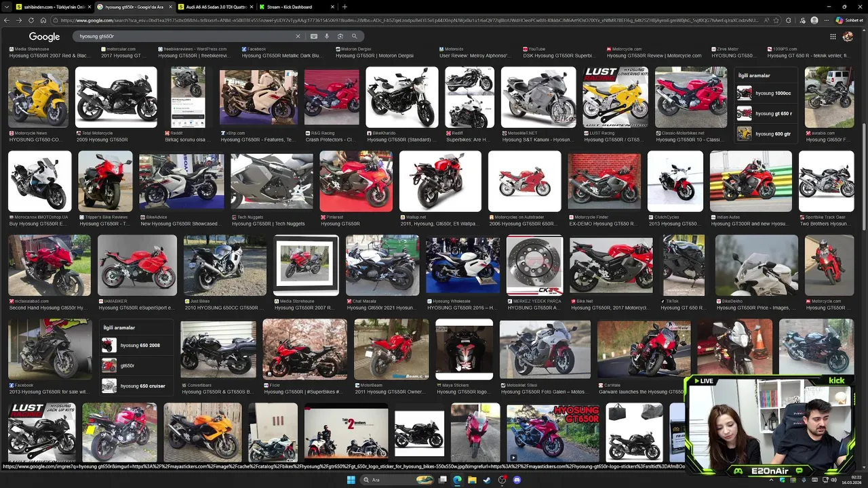Select related search hyosung 1000cc

pos(765,93)
